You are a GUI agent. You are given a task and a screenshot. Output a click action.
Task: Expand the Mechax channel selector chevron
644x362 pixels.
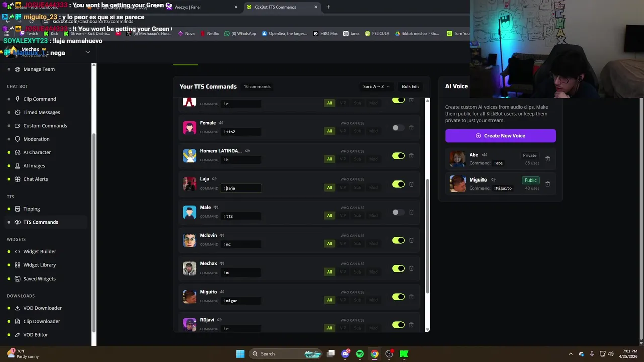87,52
